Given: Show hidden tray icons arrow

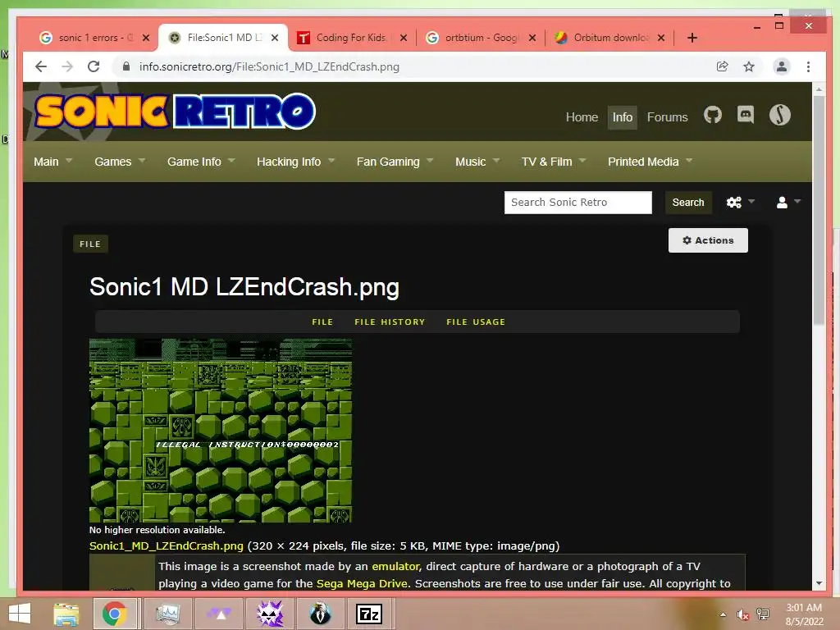Looking at the screenshot, I should coord(723,614).
